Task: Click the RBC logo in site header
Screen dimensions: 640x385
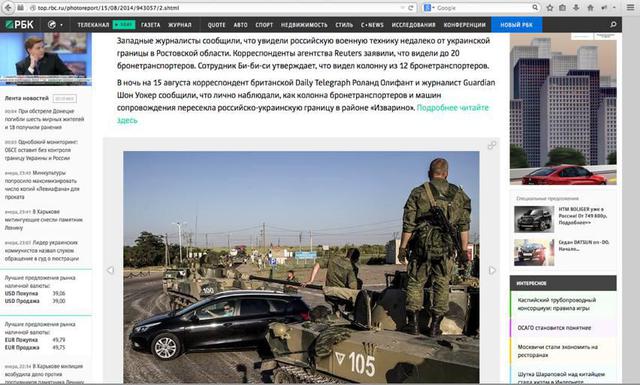Action: pos(20,24)
